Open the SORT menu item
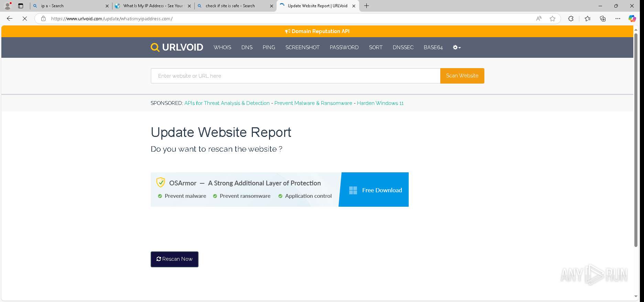The width and height of the screenshot is (644, 302). [376, 47]
